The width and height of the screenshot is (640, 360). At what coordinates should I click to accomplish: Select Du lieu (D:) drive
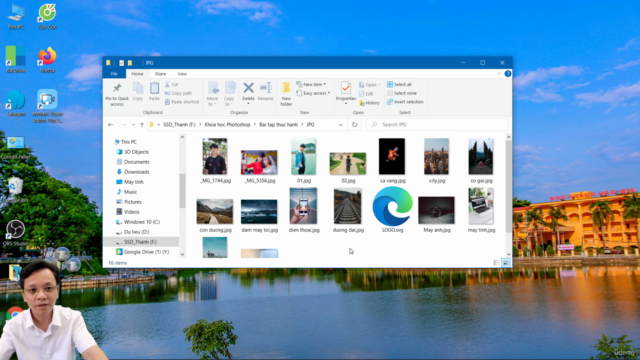click(x=136, y=232)
